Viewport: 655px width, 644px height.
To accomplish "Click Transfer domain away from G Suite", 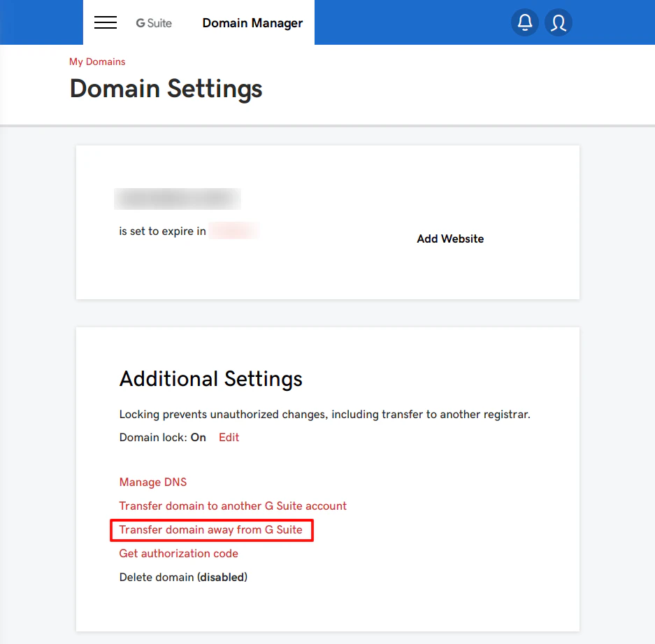I will point(211,530).
